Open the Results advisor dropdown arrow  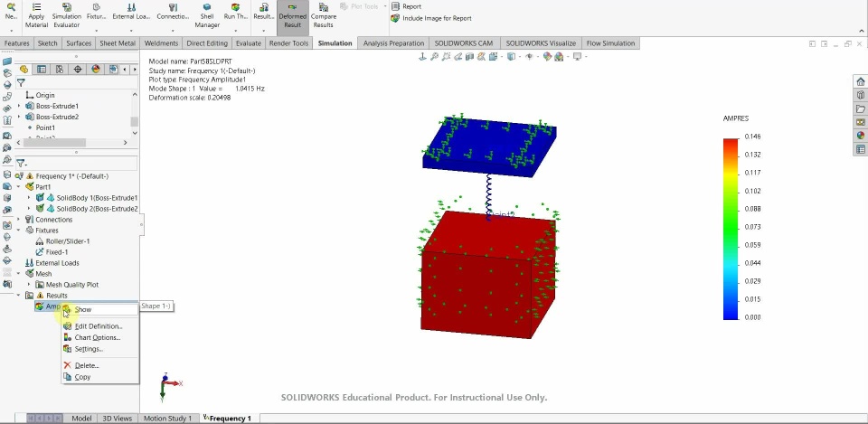pyautogui.click(x=263, y=31)
